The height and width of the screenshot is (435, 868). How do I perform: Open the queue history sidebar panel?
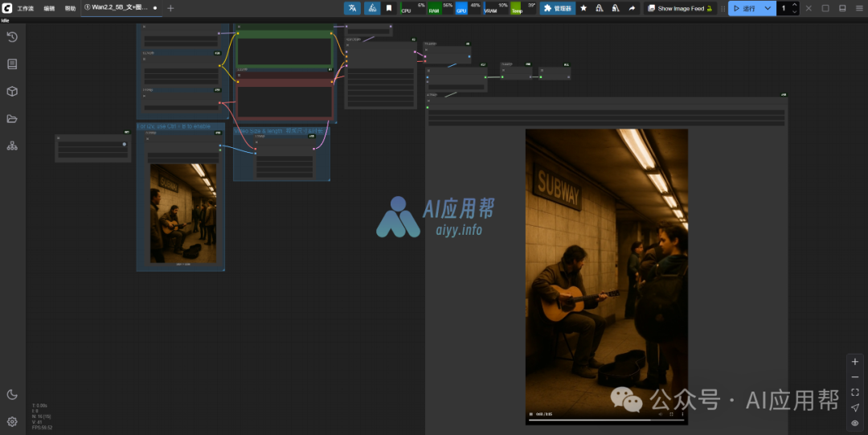click(12, 37)
